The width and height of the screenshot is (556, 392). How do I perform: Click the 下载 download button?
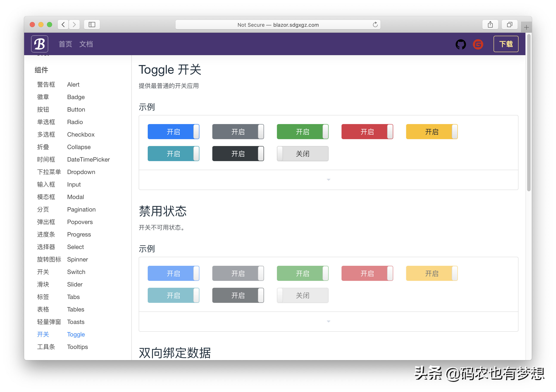(x=506, y=44)
